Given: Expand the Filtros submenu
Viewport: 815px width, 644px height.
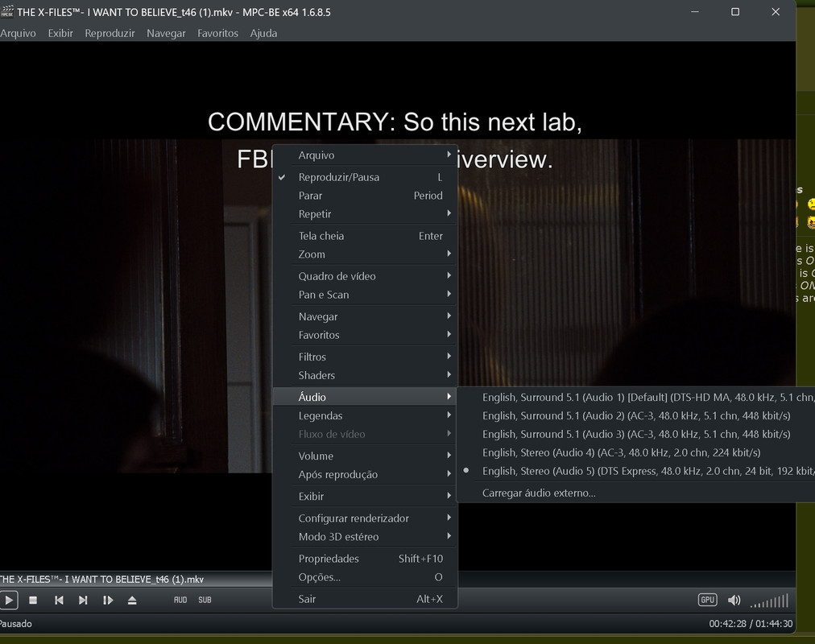Looking at the screenshot, I should (365, 357).
